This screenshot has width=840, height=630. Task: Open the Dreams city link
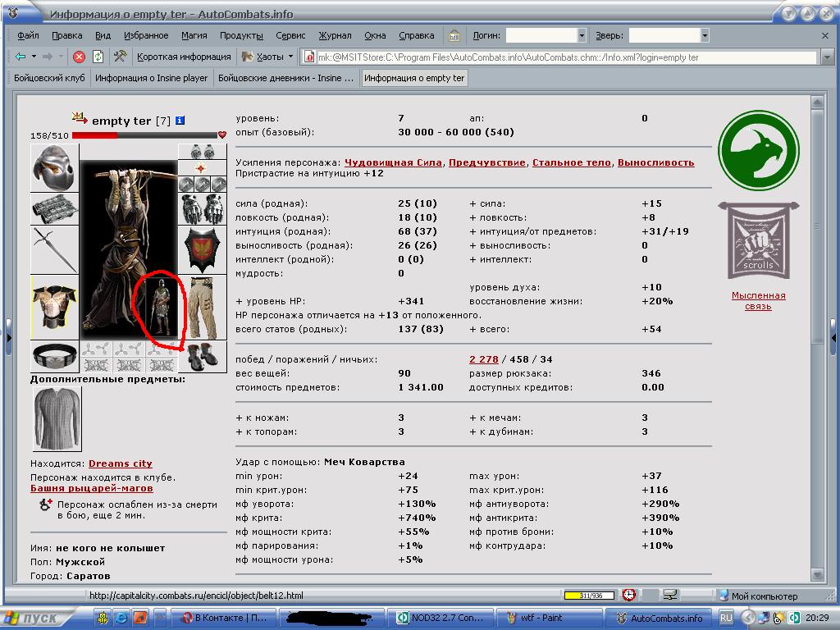tap(120, 463)
